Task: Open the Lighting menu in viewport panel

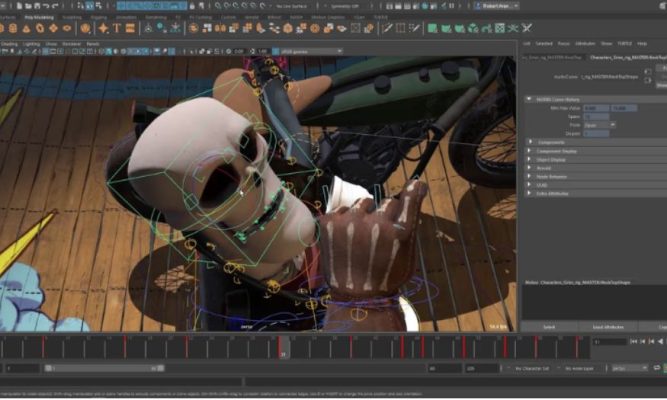Action: pyautogui.click(x=32, y=44)
